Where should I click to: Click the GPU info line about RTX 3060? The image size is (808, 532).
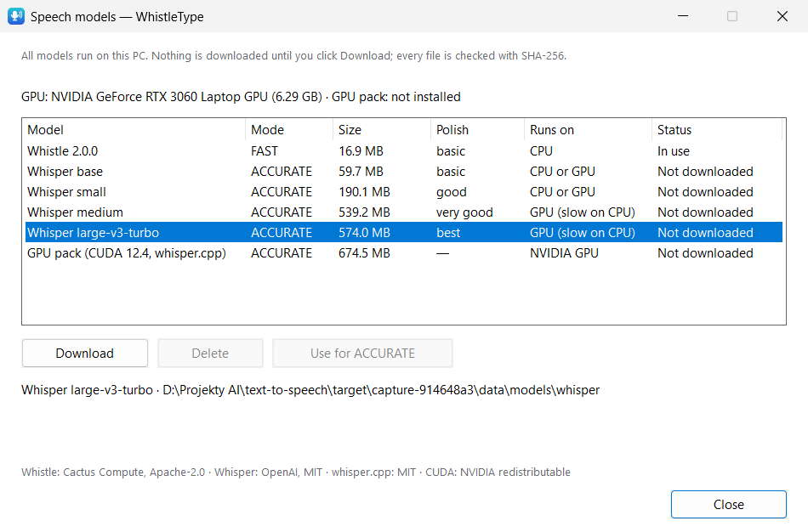[x=241, y=97]
